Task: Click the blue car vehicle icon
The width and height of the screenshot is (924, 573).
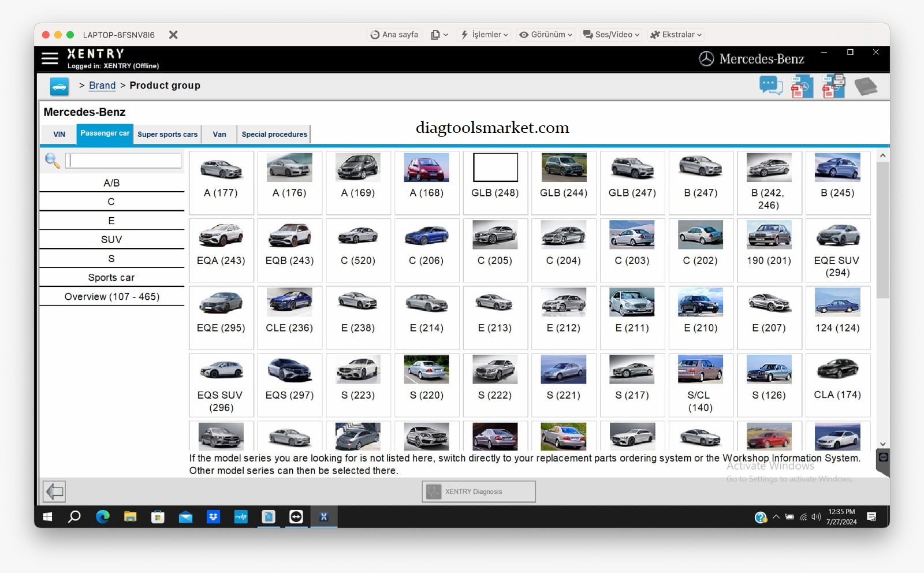Action: click(x=59, y=87)
